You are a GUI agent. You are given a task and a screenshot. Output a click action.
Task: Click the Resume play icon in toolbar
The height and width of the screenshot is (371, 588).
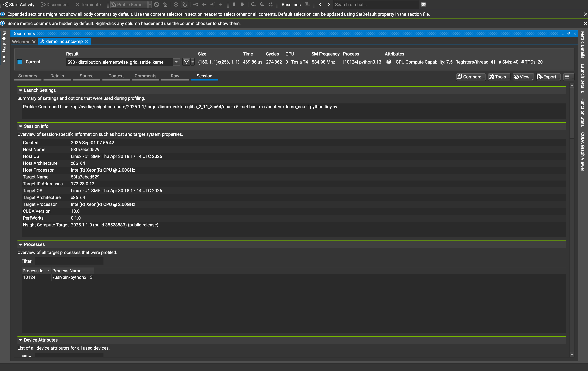242,4
